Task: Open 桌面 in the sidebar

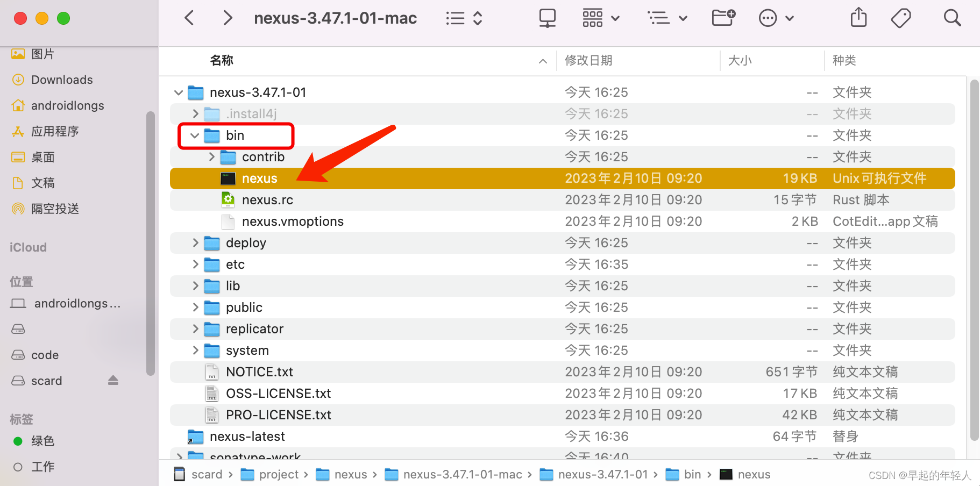Action: pyautogui.click(x=42, y=157)
